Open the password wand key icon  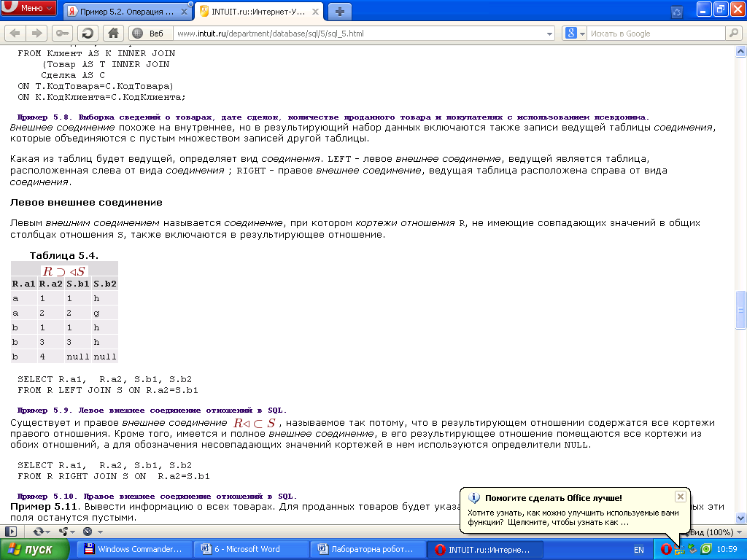[62, 33]
